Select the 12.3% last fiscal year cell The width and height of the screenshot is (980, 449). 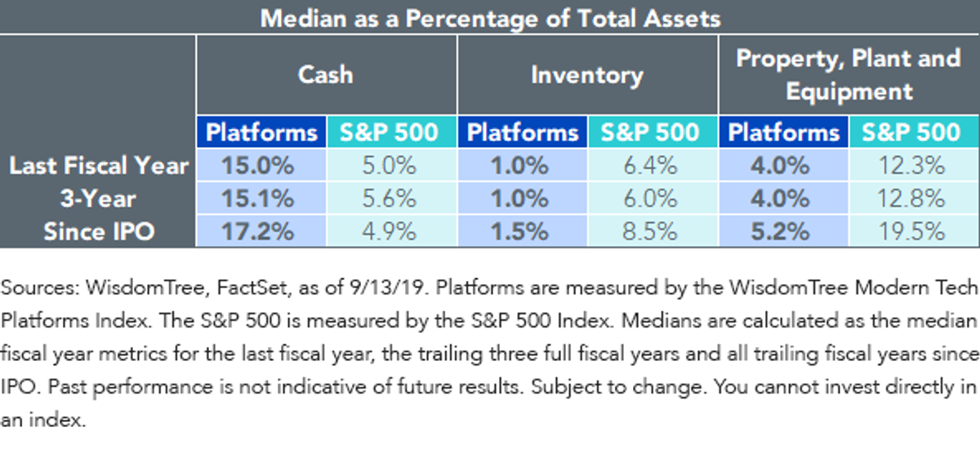tap(914, 166)
